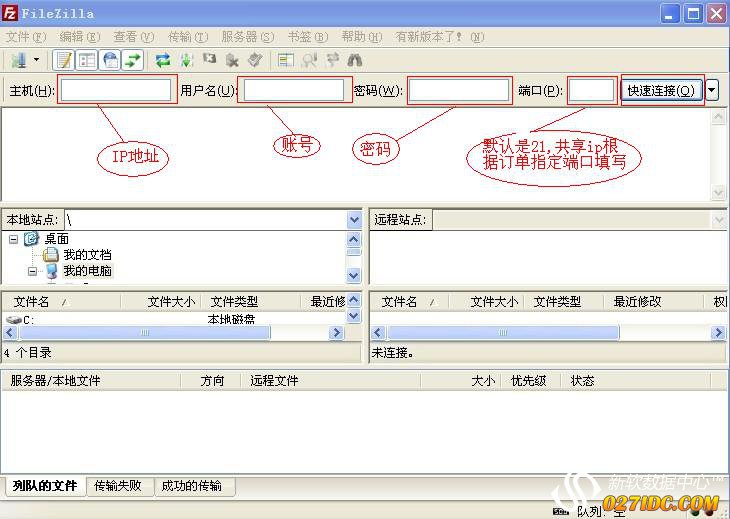
Task: Click the disconnect from server icon
Action: pos(232,60)
